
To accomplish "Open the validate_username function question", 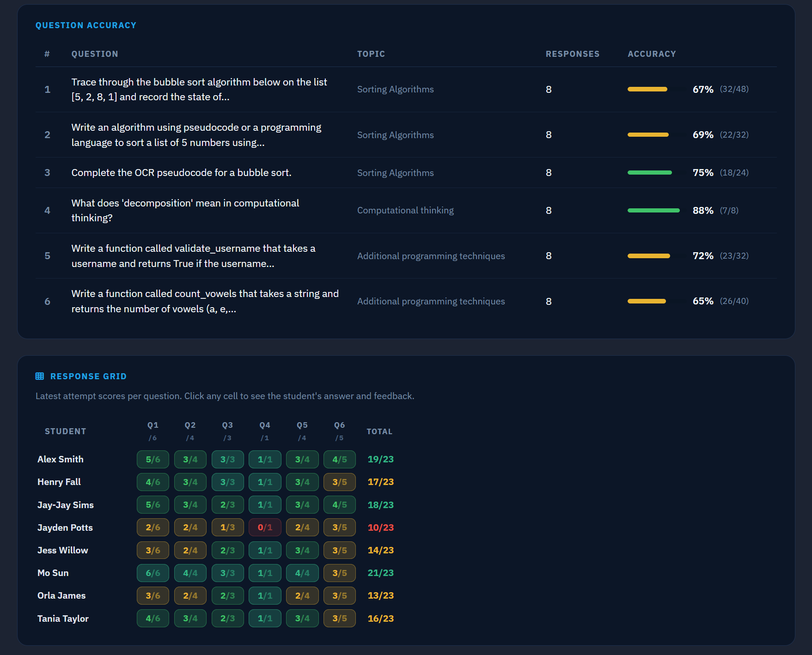I will (x=193, y=256).
